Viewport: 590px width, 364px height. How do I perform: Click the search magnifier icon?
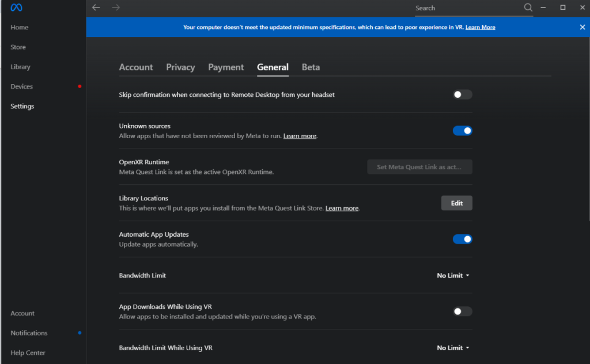[x=528, y=7]
